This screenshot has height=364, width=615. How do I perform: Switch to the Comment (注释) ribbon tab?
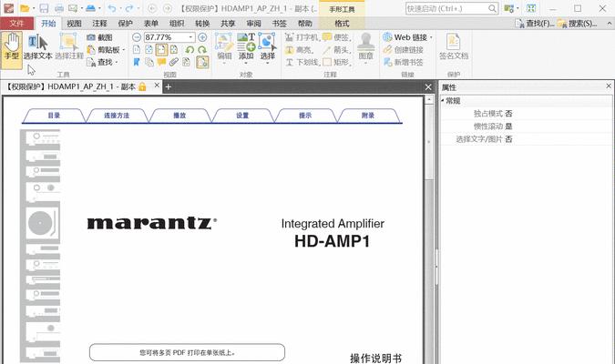tap(99, 24)
